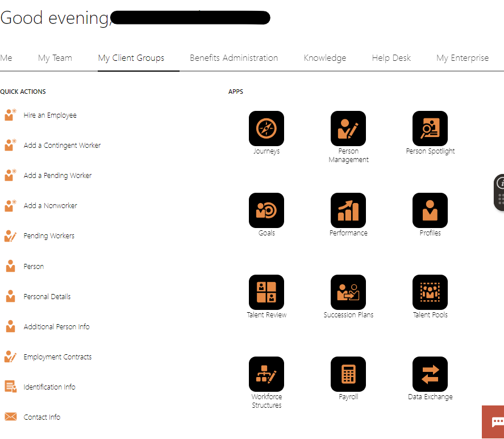
Task: Switch to the Me tab
Action: [6, 58]
